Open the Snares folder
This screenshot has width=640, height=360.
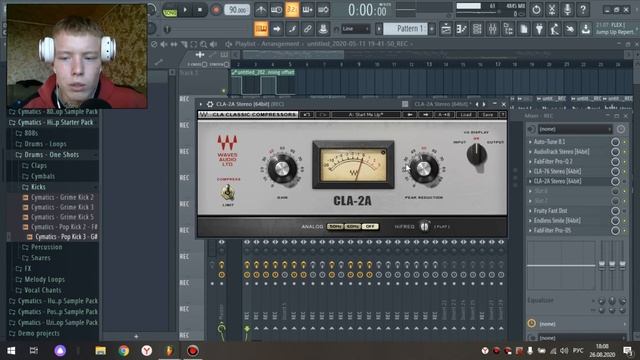(40, 258)
